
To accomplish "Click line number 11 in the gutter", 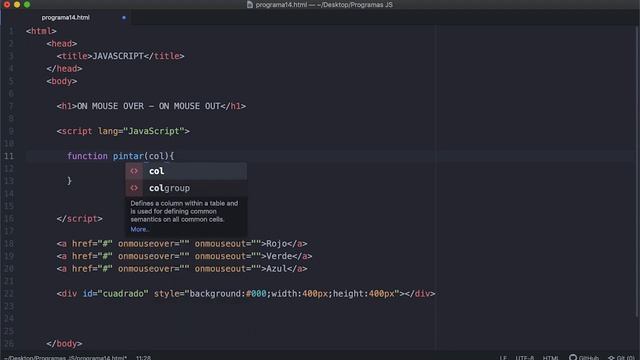I will click(x=9, y=156).
